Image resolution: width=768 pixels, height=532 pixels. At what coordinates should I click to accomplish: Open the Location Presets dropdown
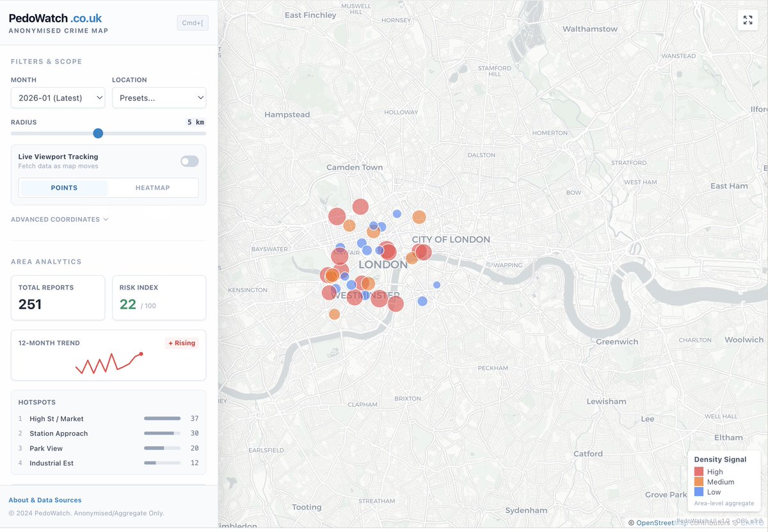click(159, 98)
